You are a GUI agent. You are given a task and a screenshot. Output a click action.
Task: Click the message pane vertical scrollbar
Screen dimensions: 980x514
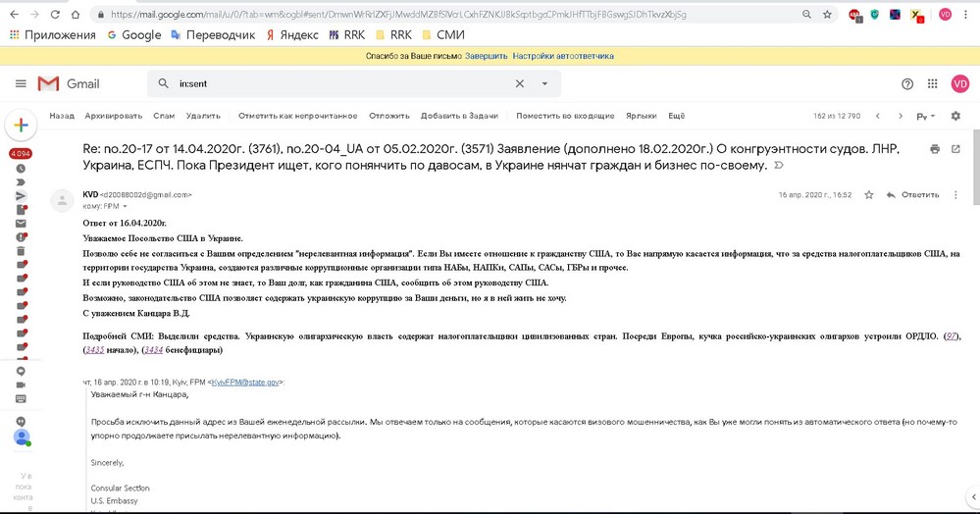976,168
